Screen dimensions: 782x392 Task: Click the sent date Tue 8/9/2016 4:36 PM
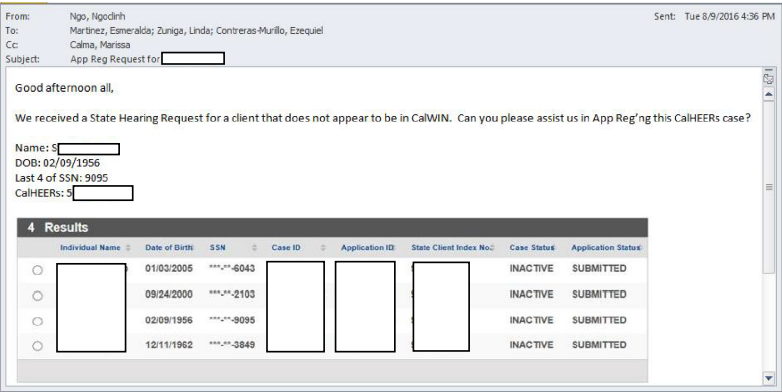coord(730,16)
